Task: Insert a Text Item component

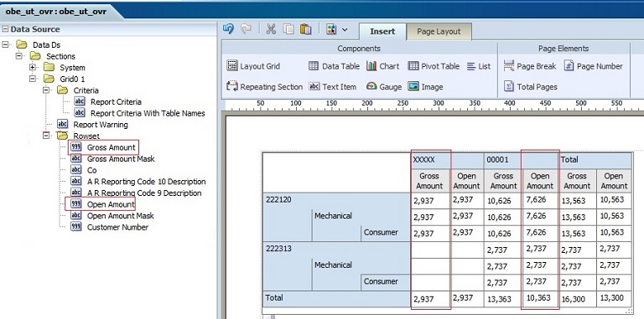Action: click(333, 86)
